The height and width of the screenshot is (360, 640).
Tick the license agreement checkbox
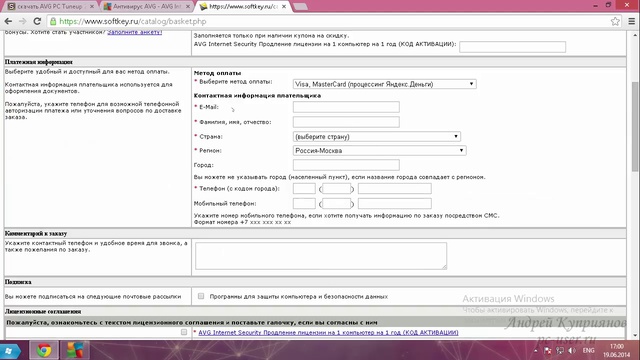tap(184, 332)
